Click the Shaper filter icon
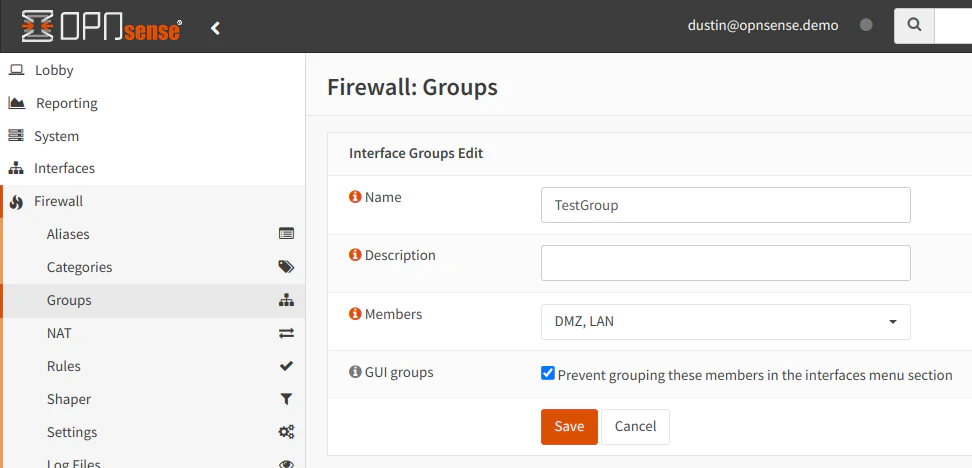972x468 pixels. coord(286,399)
